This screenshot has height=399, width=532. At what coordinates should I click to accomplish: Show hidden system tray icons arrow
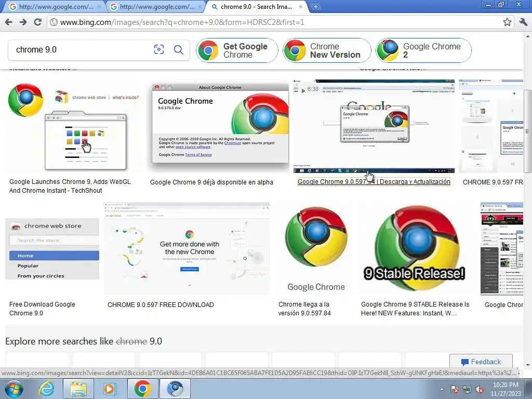pyautogui.click(x=442, y=390)
